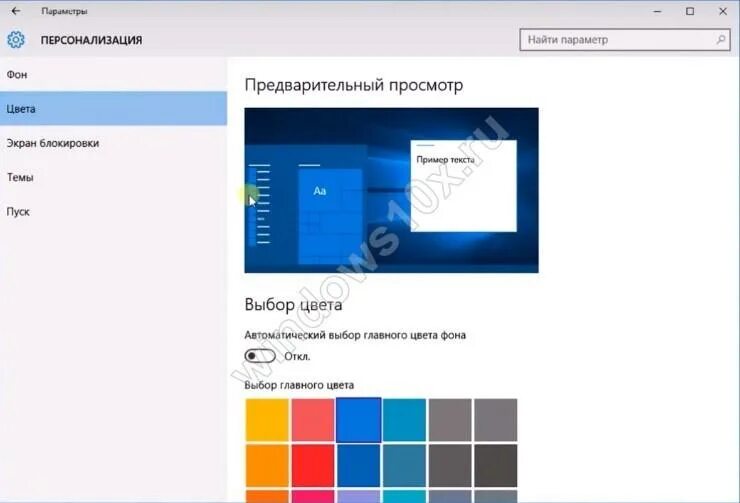The image size is (740, 503).
Task: Select the Цвета section
Action: pyautogui.click(x=113, y=109)
